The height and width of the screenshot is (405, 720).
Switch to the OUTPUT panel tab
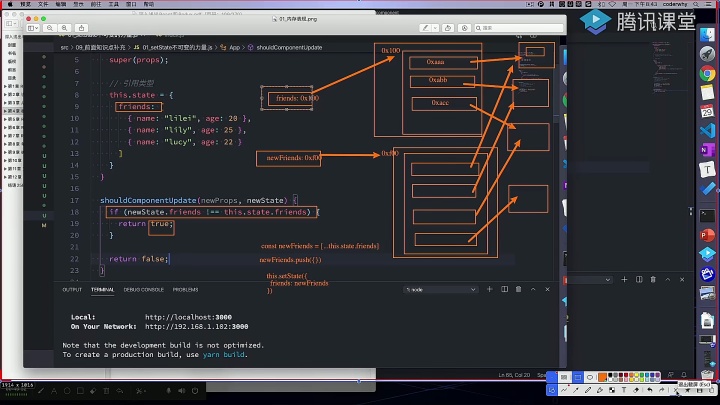pos(72,290)
